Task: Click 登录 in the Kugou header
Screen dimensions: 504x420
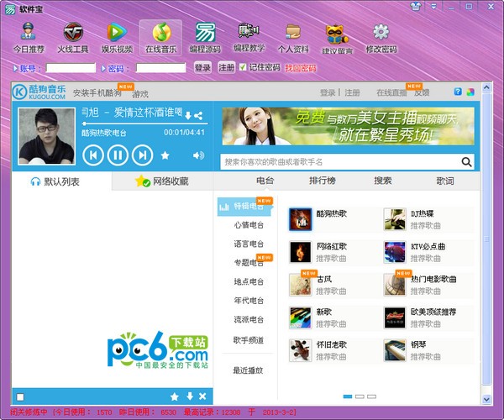Action: (x=328, y=93)
